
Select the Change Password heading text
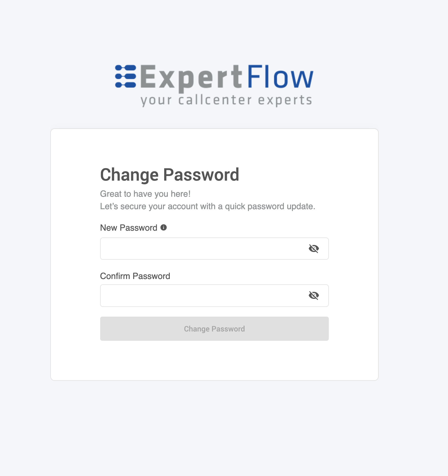[170, 174]
